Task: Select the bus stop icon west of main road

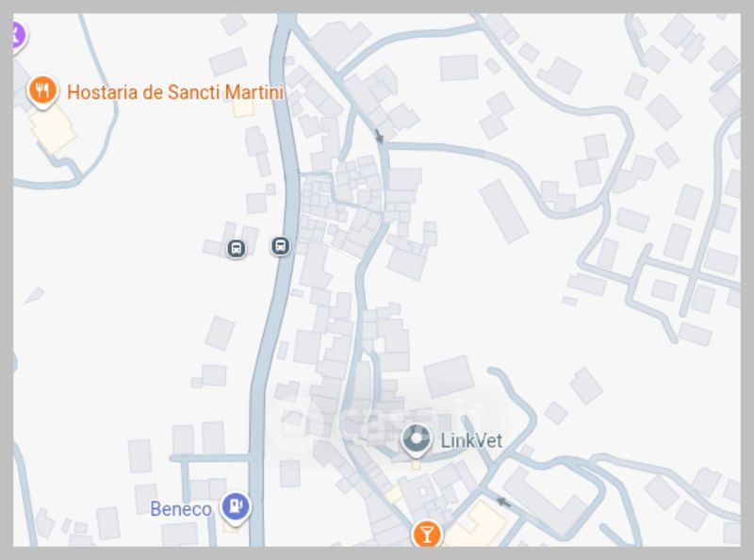Action: [237, 249]
